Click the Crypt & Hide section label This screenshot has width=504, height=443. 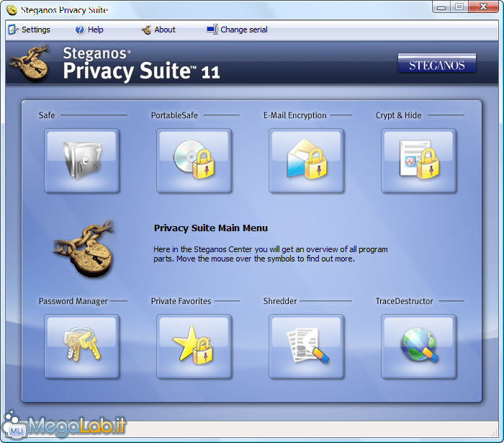398,115
